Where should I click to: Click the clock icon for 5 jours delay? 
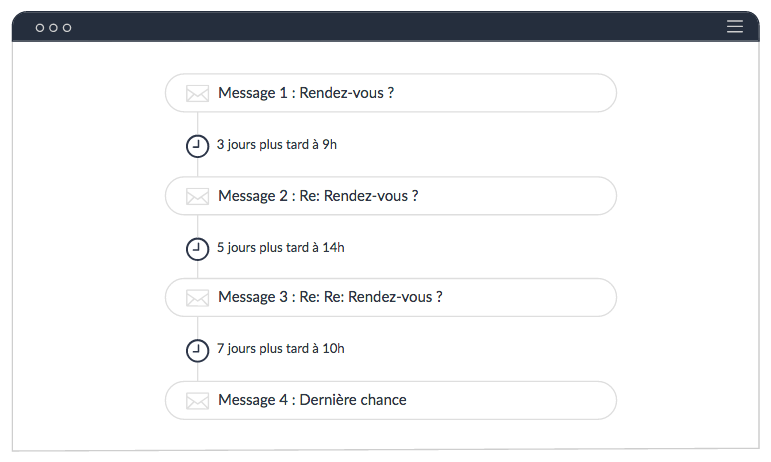[x=198, y=248]
